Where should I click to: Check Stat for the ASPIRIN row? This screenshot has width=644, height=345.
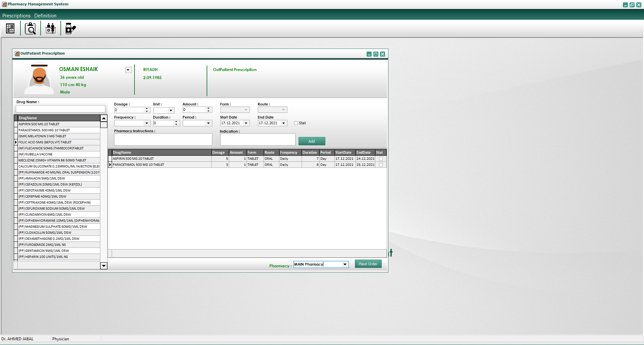point(380,158)
